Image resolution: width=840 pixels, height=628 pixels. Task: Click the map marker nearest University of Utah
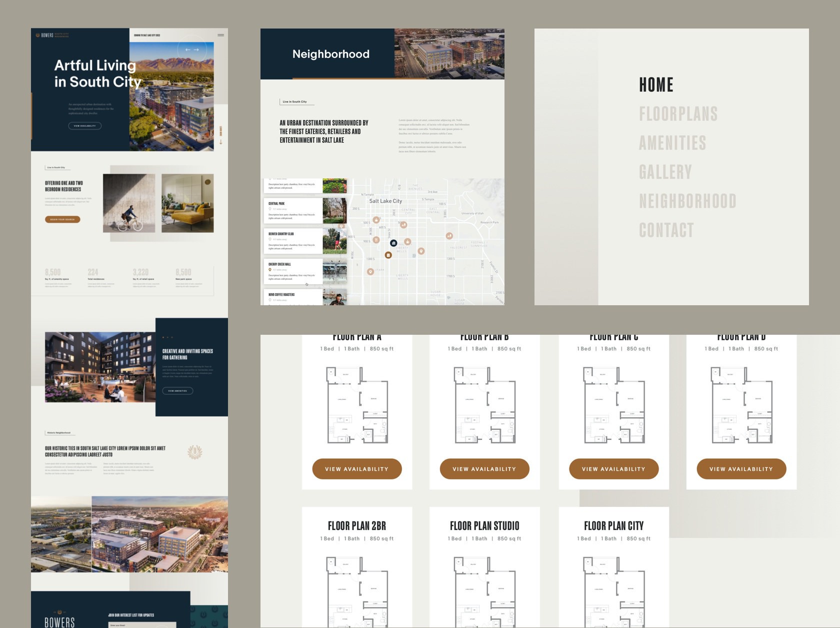click(449, 236)
